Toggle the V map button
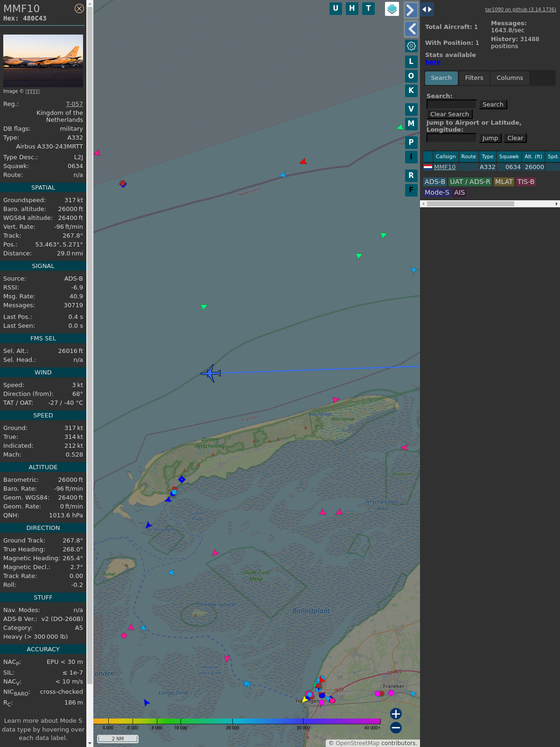The width and height of the screenshot is (560, 747). click(411, 109)
